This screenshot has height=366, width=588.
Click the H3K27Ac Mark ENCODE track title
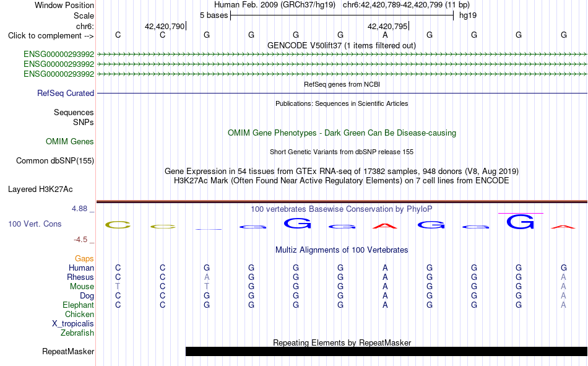click(342, 181)
